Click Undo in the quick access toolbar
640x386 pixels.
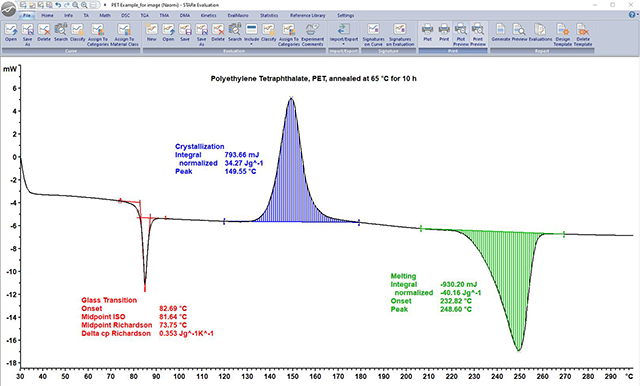pos(58,5)
